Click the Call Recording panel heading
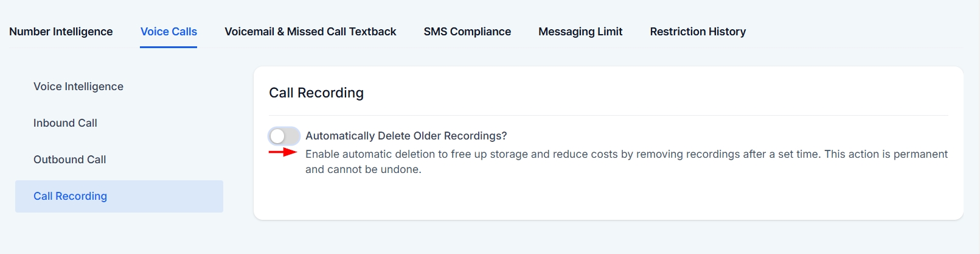980x254 pixels. click(316, 93)
